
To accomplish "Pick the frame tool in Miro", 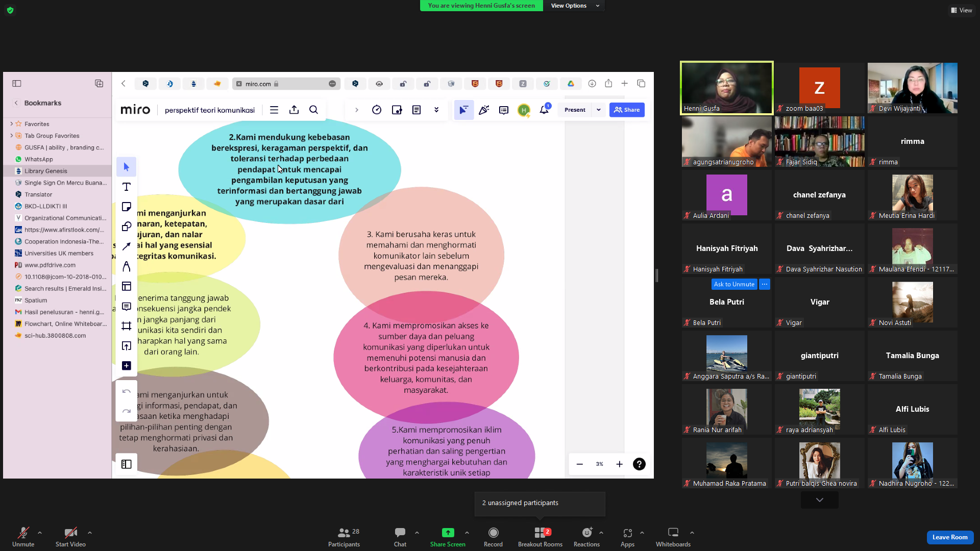I will [127, 326].
